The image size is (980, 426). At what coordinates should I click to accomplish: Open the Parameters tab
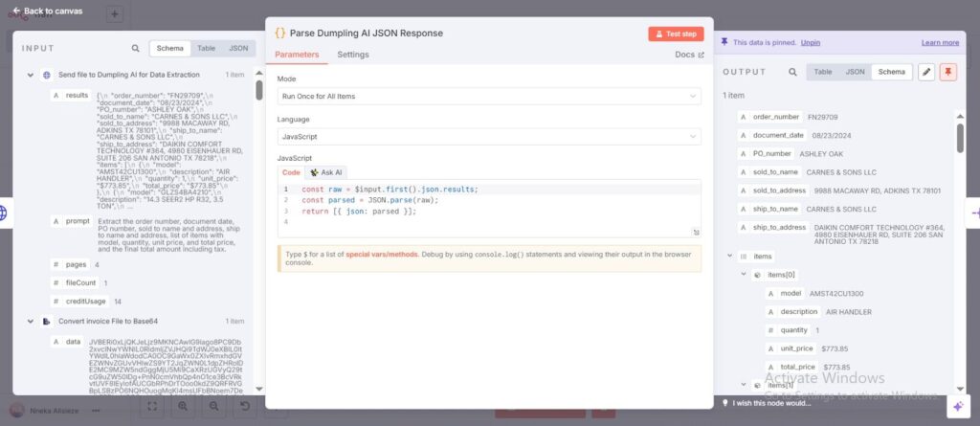click(x=297, y=56)
